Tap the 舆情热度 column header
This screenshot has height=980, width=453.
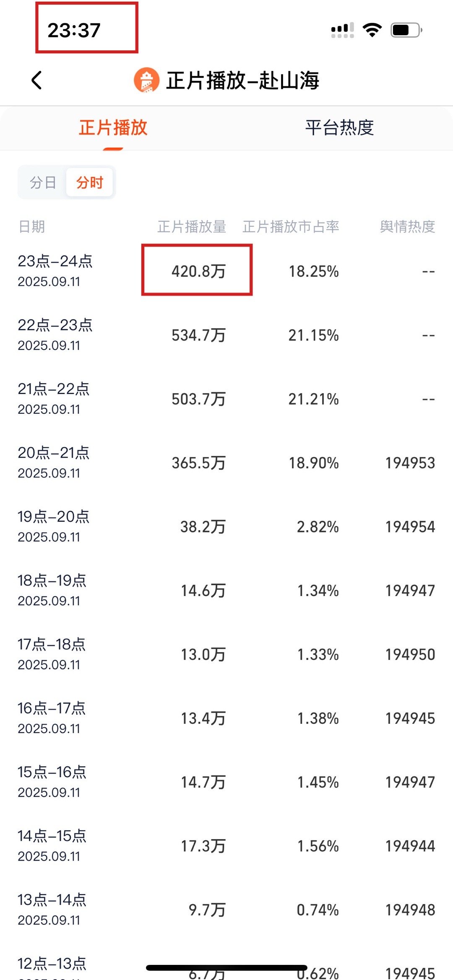coord(407,227)
